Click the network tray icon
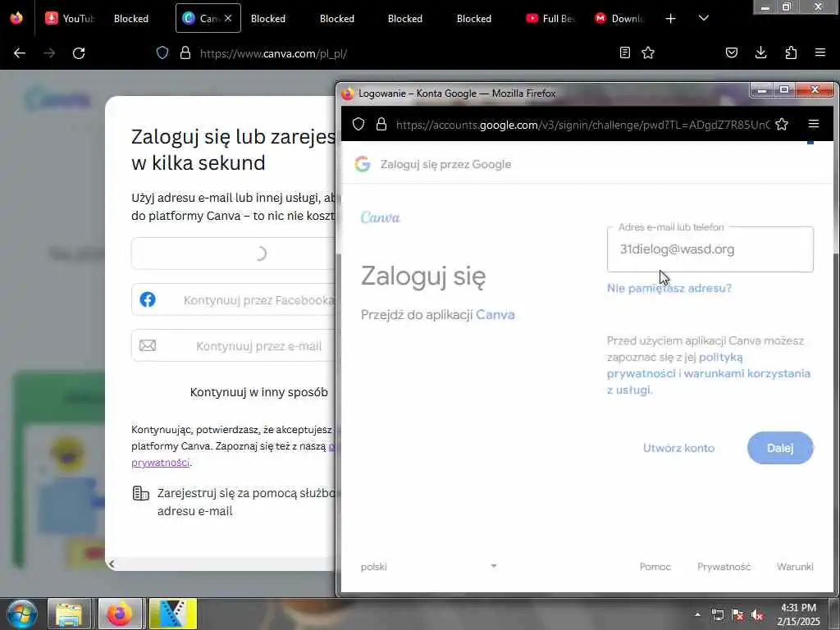Image resolution: width=840 pixels, height=630 pixels. 717,615
